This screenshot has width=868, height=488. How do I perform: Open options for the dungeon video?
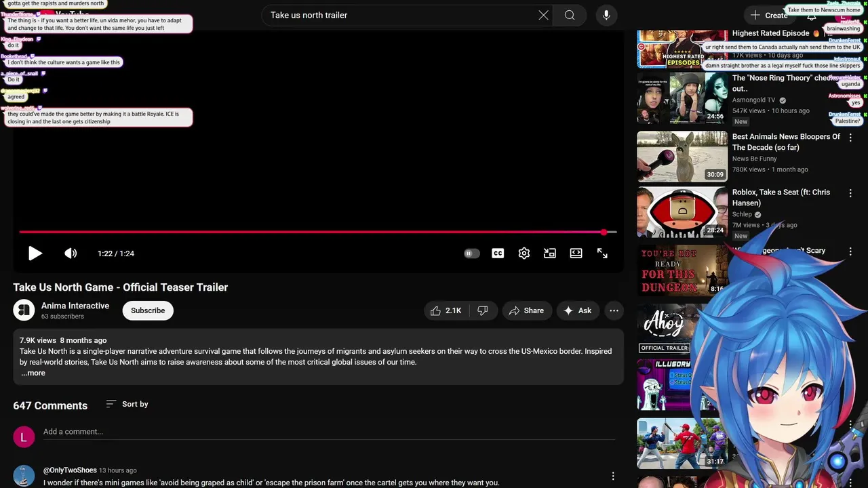click(x=850, y=251)
